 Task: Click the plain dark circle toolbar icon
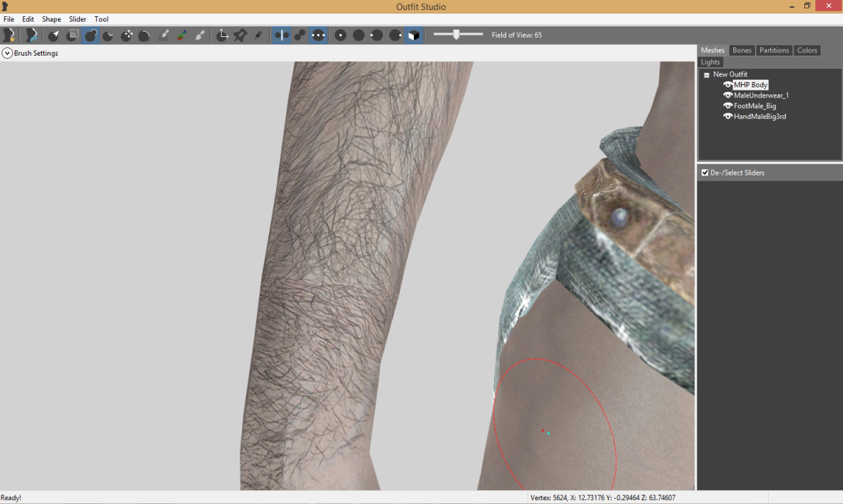(359, 36)
